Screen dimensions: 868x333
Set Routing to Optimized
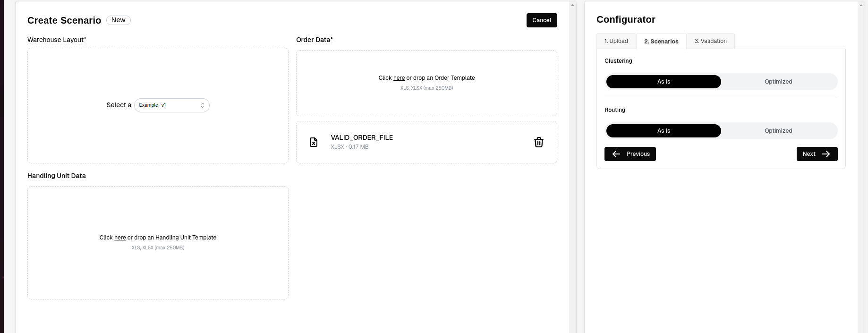point(778,131)
